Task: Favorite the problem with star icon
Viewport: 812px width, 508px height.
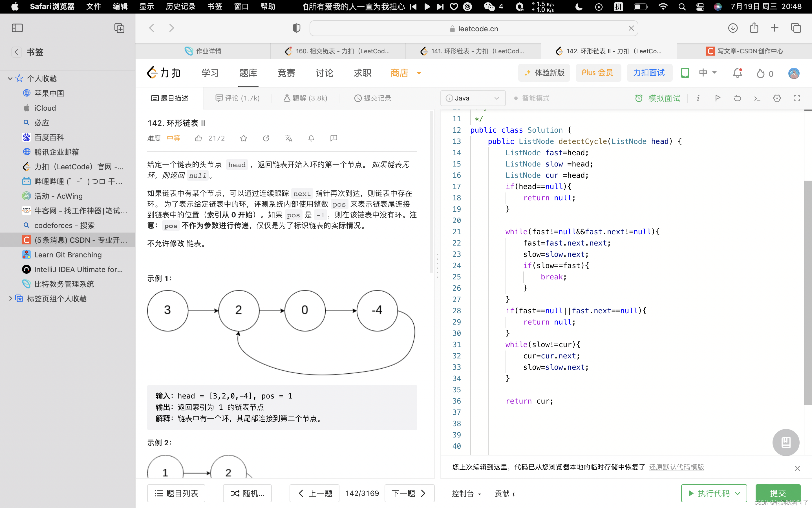Action: click(x=244, y=138)
